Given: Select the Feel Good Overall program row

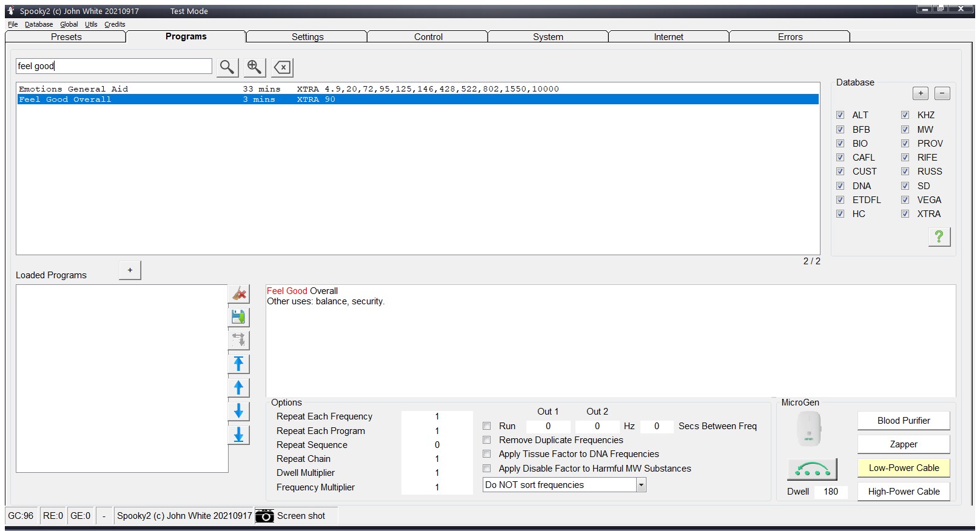Looking at the screenshot, I should 418,99.
